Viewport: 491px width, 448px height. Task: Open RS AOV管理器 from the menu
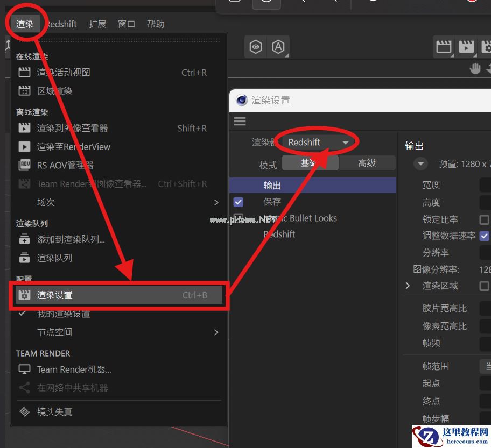coord(119,165)
